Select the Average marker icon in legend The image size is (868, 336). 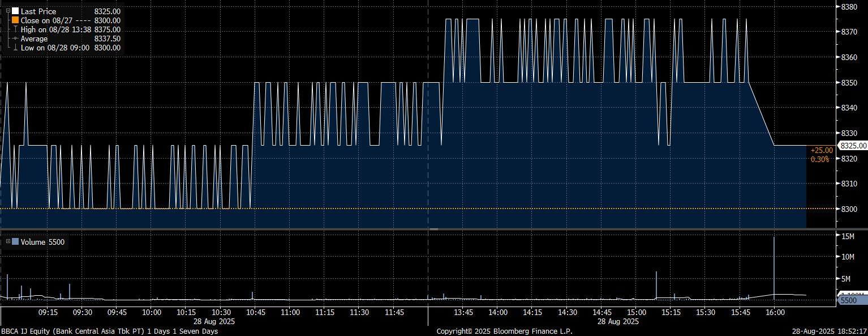pyautogui.click(x=15, y=39)
